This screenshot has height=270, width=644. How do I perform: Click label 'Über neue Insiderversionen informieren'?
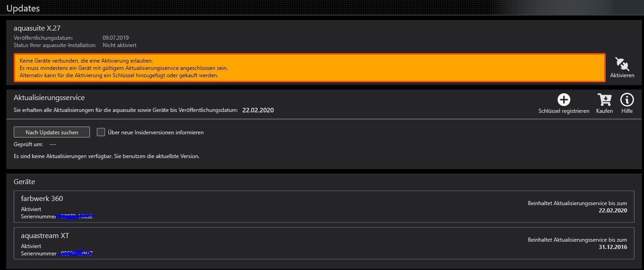[x=156, y=132]
